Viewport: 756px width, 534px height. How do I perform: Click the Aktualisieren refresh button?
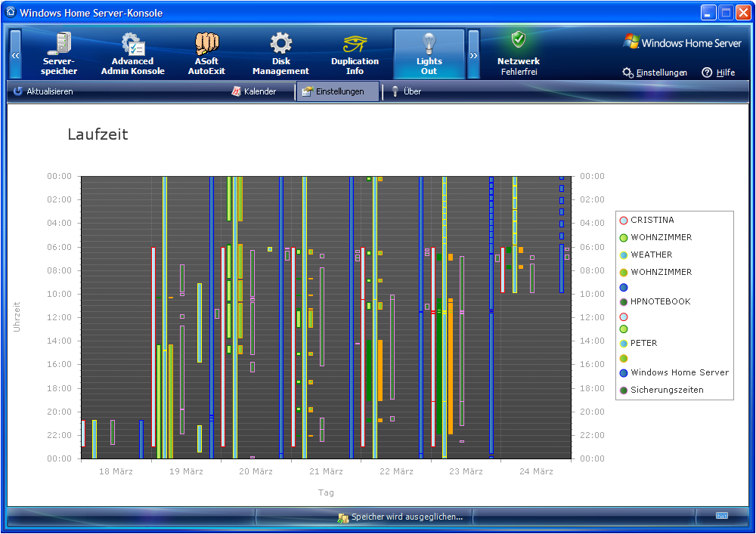click(43, 91)
